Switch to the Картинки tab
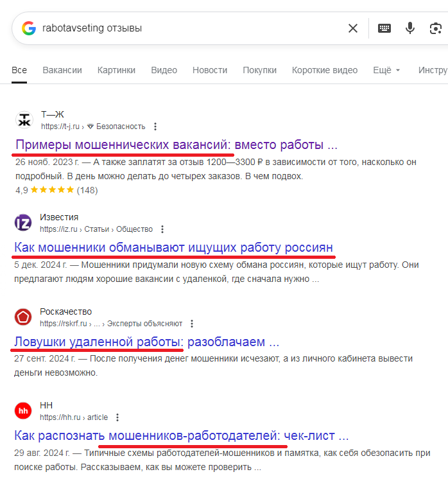448x481 pixels. (x=117, y=70)
